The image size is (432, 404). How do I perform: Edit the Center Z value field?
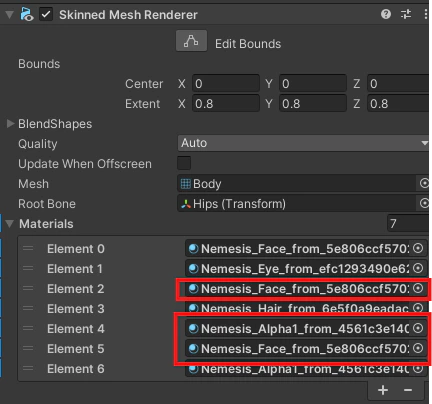pyautogui.click(x=398, y=83)
